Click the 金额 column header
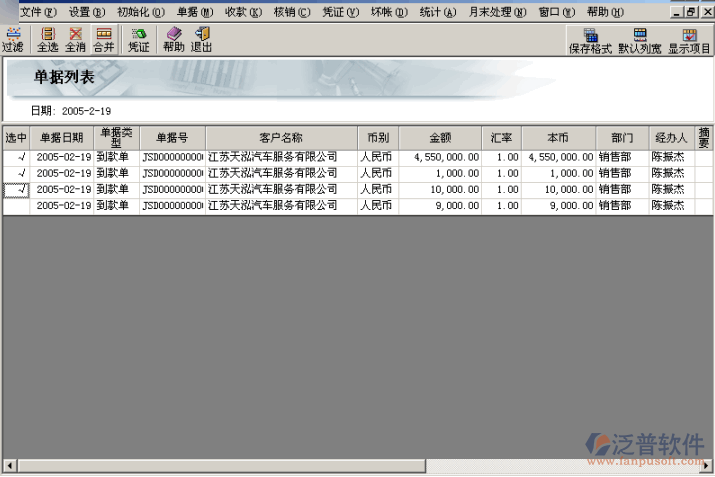This screenshot has width=715, height=477. point(440,138)
